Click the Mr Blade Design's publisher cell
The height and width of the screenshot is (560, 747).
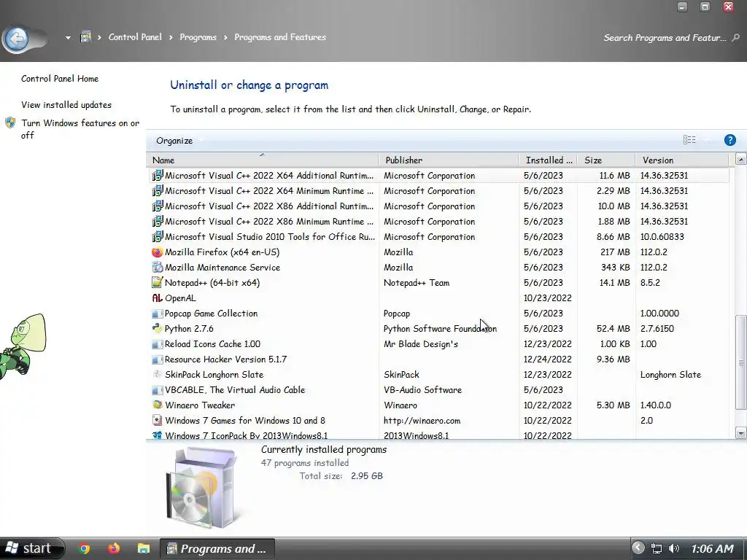(x=421, y=344)
